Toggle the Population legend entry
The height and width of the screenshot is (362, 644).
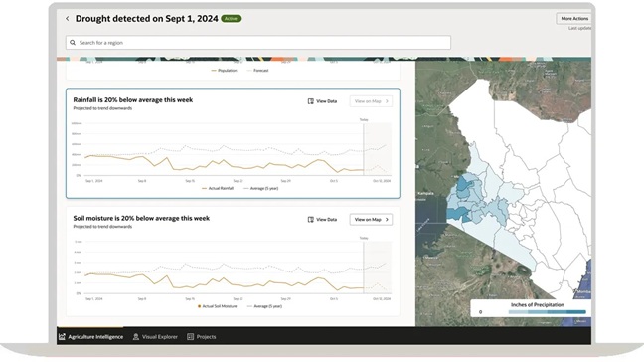[224, 71]
